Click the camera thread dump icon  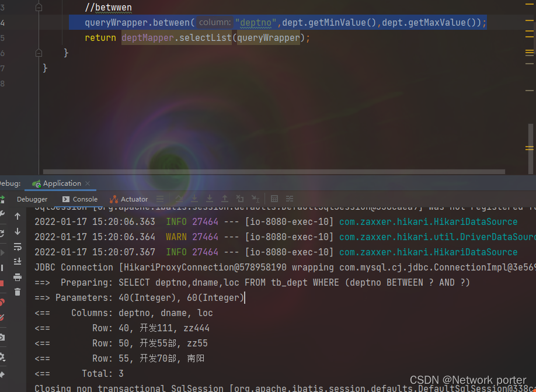pos(2,337)
